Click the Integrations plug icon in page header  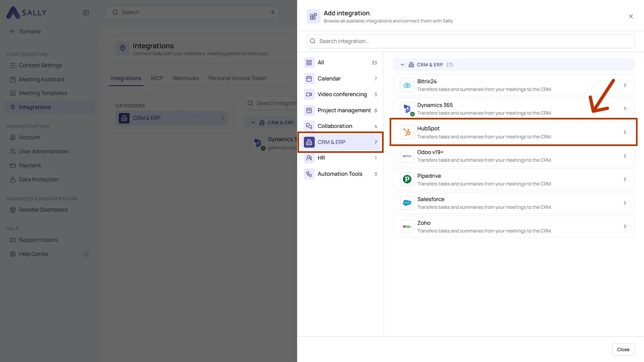pos(123,48)
